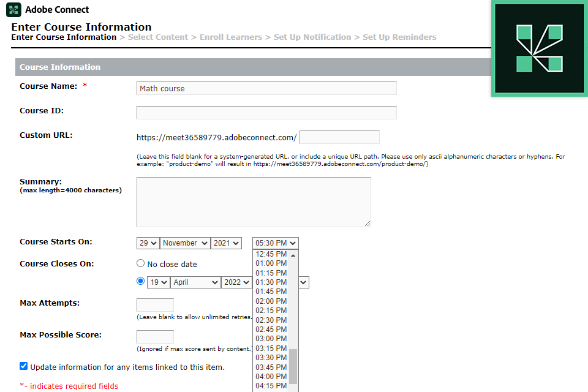Image resolution: width=588 pixels, height=392 pixels.
Task: Click the Adobe Connect logo icon in header
Action: [x=13, y=10]
